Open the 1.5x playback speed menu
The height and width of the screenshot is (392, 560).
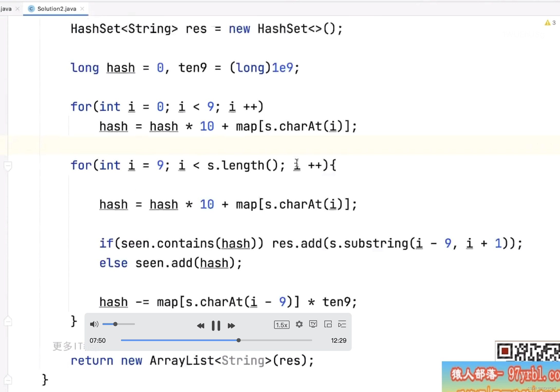(282, 325)
